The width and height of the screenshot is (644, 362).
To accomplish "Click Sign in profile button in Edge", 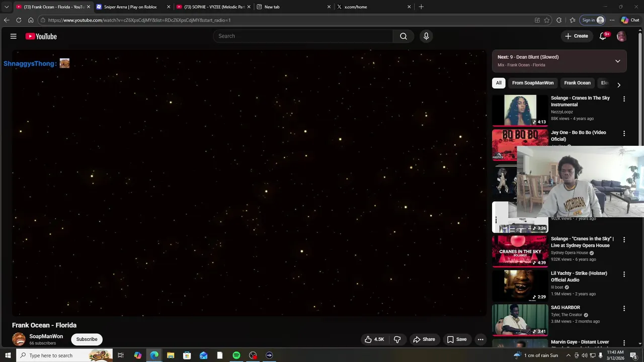I will 593,20.
